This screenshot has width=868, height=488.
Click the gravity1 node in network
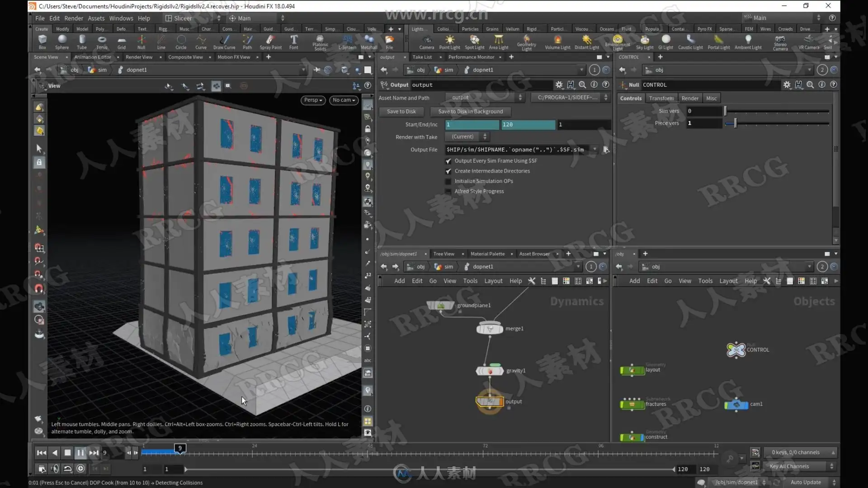pos(490,371)
